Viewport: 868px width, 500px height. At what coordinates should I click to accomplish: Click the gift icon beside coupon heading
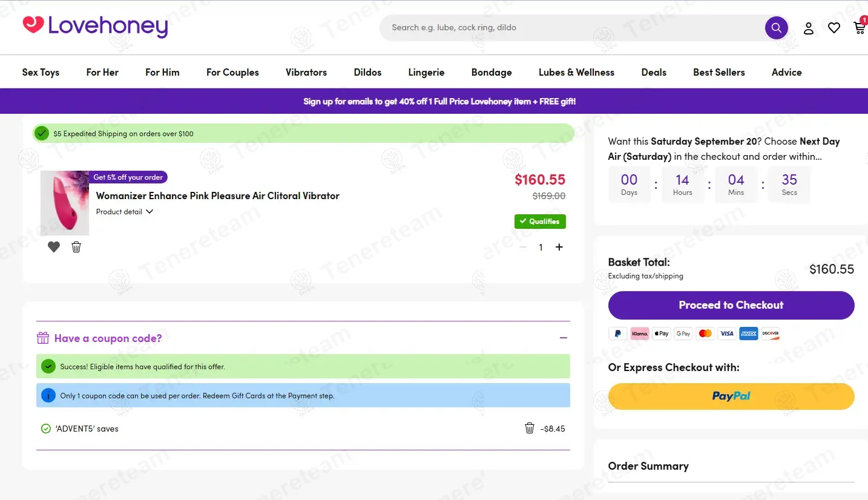(x=43, y=338)
